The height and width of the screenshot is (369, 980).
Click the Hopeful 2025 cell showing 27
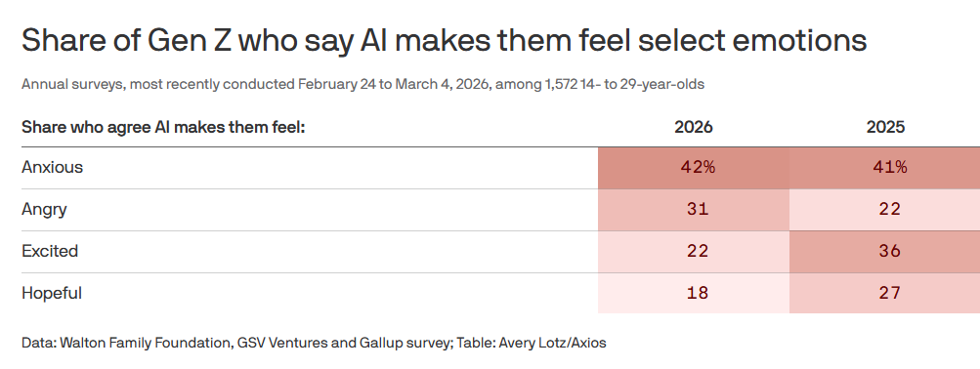coord(885,293)
